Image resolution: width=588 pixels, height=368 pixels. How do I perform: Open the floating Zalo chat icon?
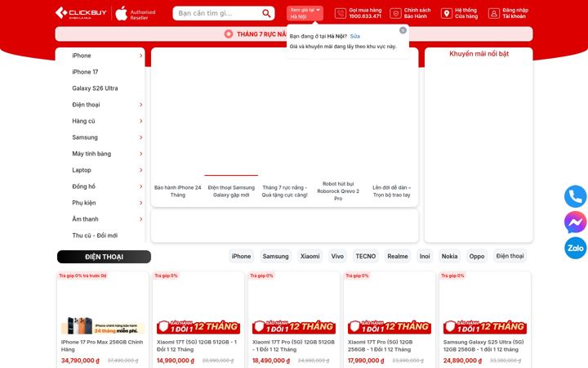575,249
